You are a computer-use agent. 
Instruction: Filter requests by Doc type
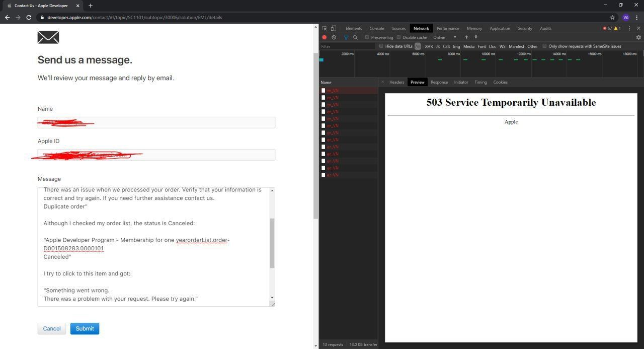pyautogui.click(x=493, y=46)
